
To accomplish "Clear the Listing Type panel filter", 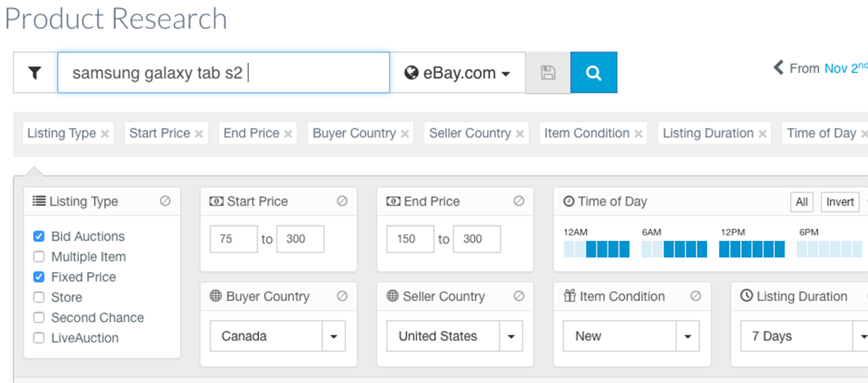I will 166,202.
